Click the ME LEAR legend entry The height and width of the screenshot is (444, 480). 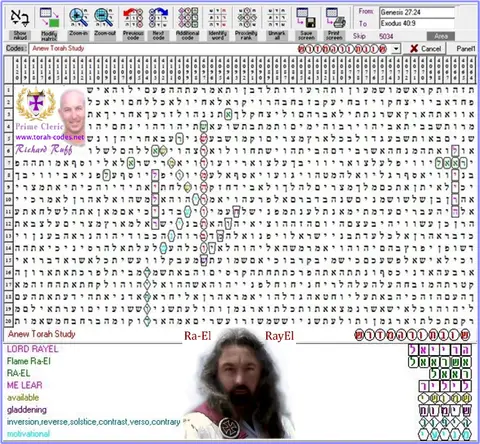[x=25, y=385]
